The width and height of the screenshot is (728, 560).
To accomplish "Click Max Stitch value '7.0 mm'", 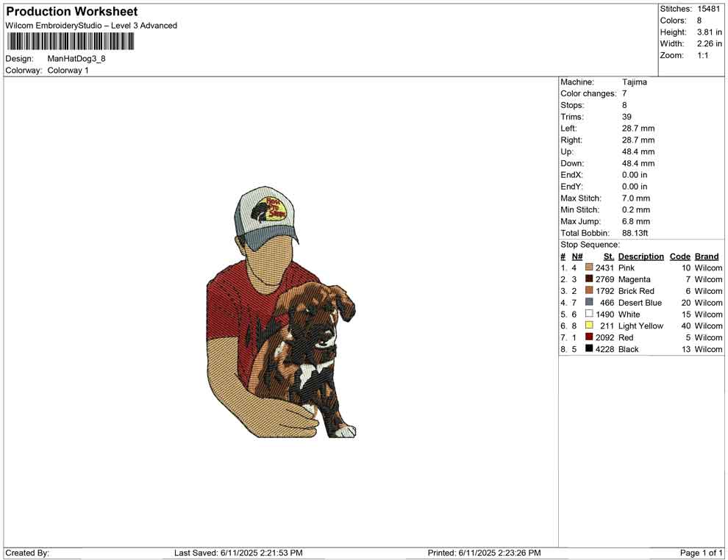I will tap(636, 198).
